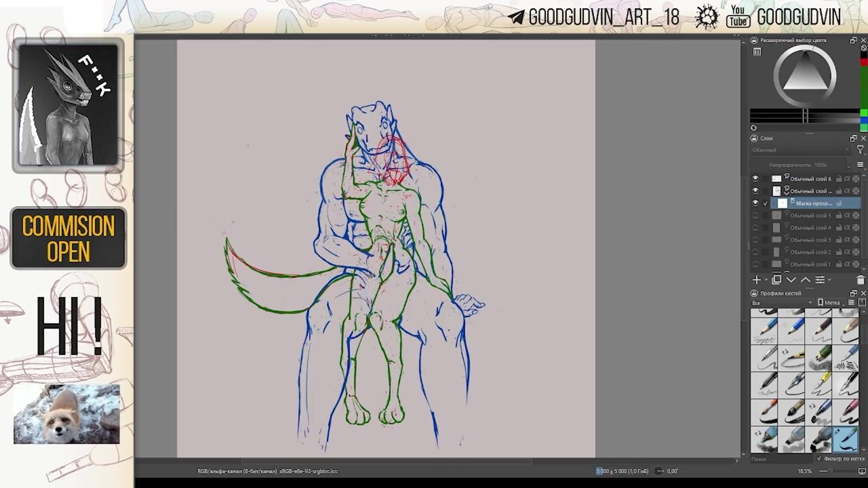Click the brush preset search field 'Поиск'
The width and height of the screenshot is (868, 488).
[780, 459]
